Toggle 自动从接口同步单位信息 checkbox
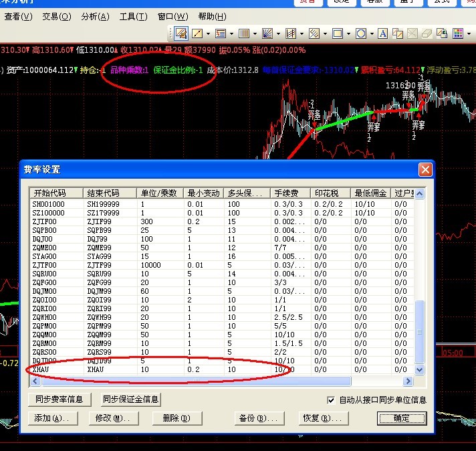 [331, 400]
